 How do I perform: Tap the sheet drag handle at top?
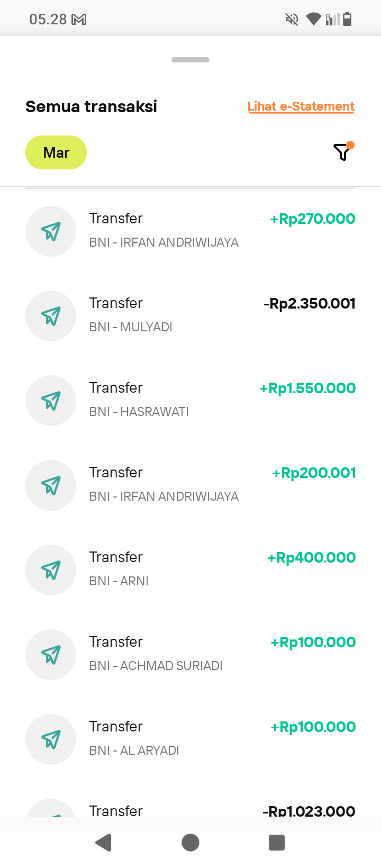[190, 60]
